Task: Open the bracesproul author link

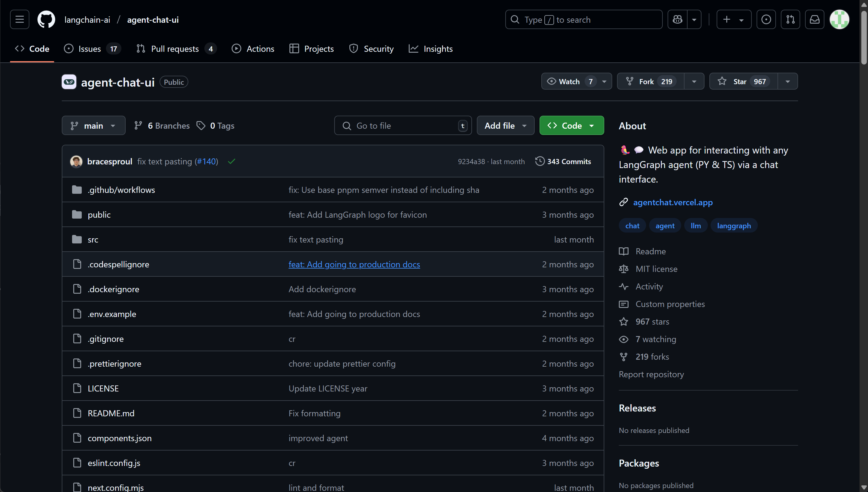Action: 110,161
